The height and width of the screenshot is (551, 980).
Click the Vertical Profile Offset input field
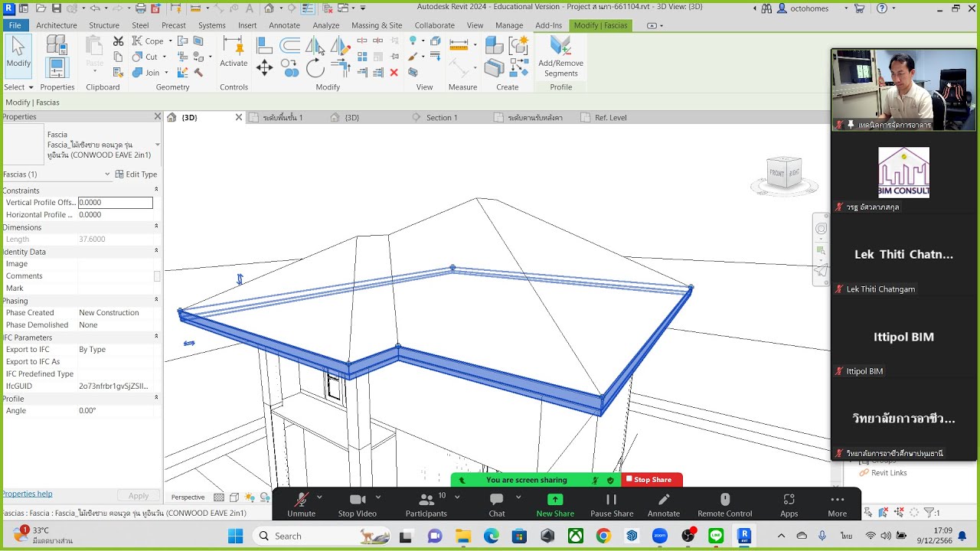tap(116, 203)
